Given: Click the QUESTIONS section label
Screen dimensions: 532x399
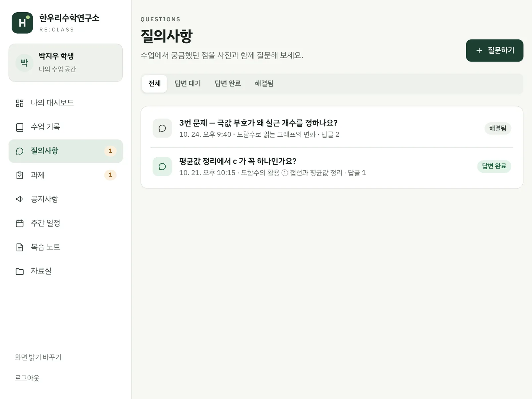Looking at the screenshot, I should click(x=160, y=19).
